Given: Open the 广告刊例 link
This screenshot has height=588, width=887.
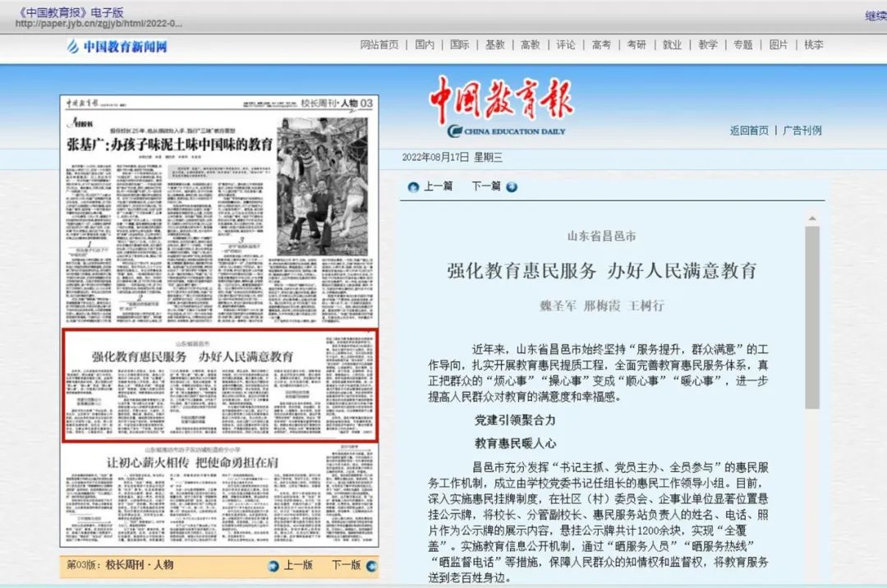Looking at the screenshot, I should (802, 131).
